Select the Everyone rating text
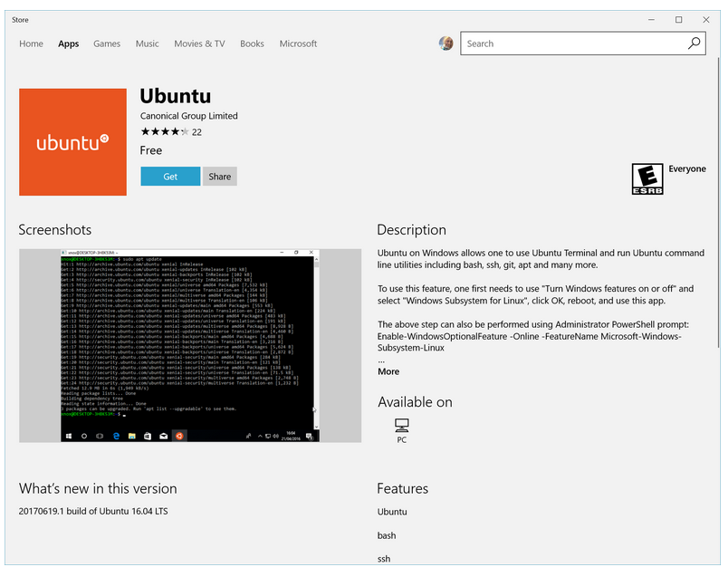 [x=687, y=169]
